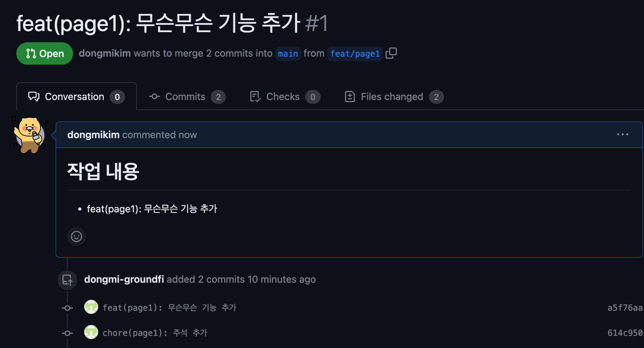Click avatar next to feat(page1) commit
Screen dimensions: 644x348
(91, 307)
